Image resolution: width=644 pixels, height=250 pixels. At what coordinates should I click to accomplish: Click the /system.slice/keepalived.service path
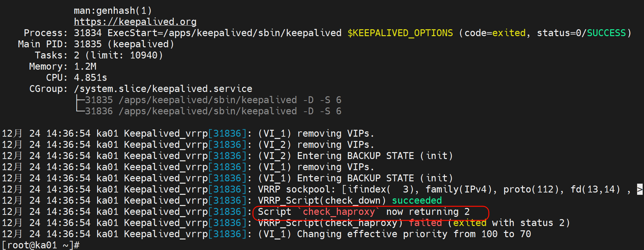(x=163, y=89)
